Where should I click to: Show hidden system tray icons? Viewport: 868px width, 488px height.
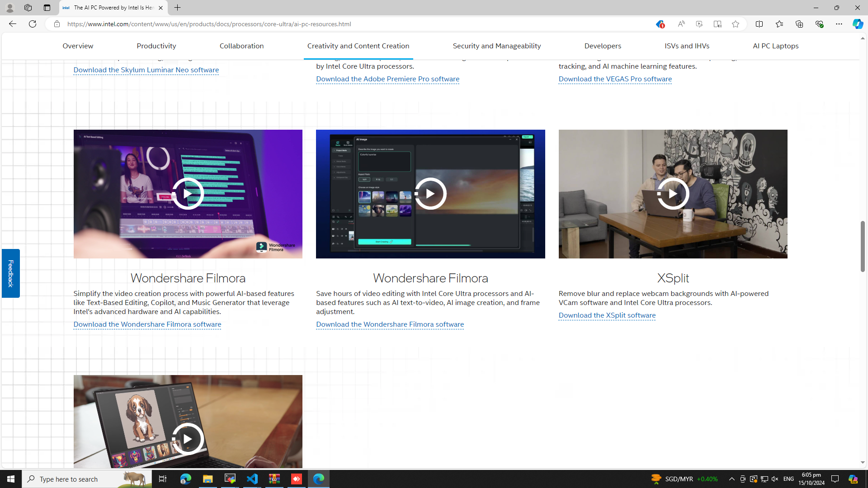731,479
